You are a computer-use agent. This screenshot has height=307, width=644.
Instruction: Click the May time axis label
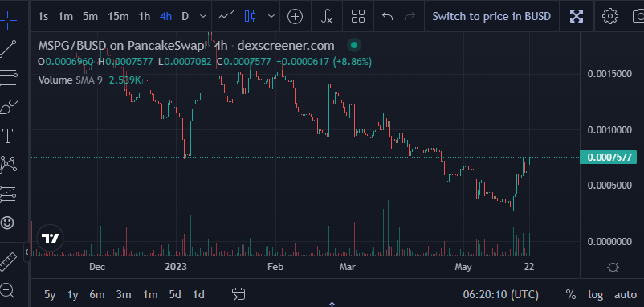pyautogui.click(x=463, y=267)
